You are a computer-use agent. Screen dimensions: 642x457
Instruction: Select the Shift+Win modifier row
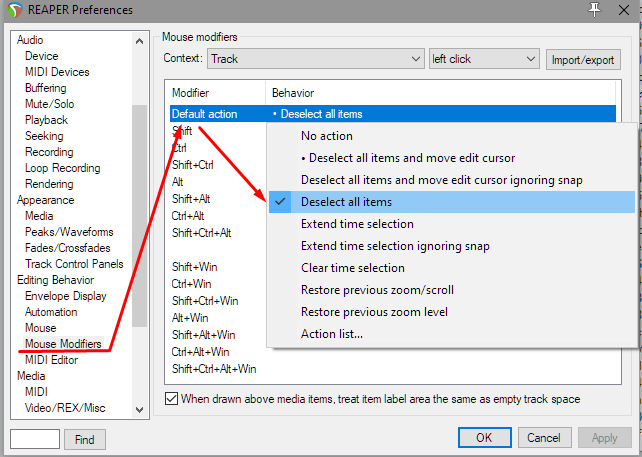[194, 267]
